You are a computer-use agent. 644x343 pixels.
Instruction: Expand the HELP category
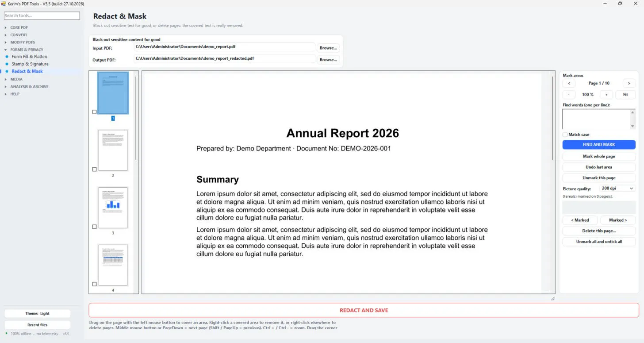pos(15,94)
